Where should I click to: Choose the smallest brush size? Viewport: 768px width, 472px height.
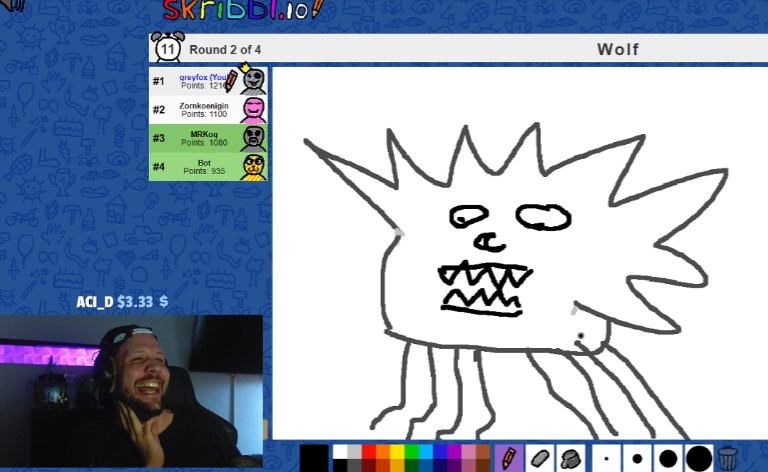(x=606, y=458)
